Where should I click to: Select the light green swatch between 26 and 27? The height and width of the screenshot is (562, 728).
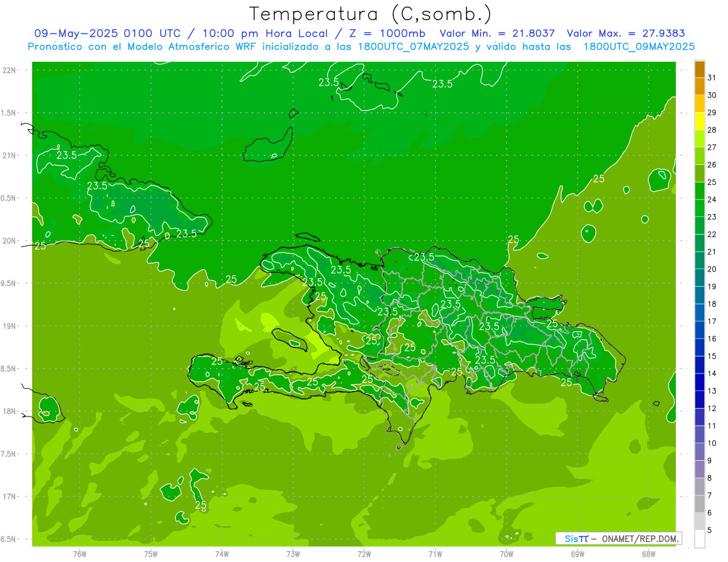(x=699, y=156)
